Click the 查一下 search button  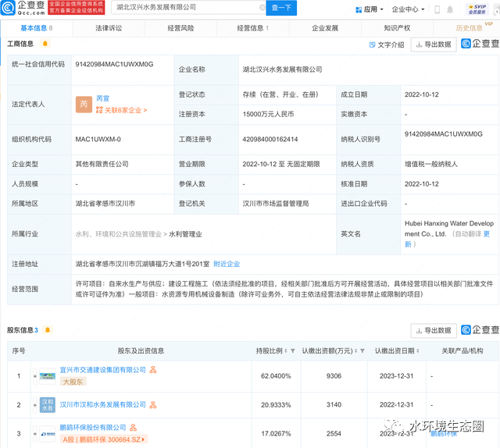click(x=281, y=8)
